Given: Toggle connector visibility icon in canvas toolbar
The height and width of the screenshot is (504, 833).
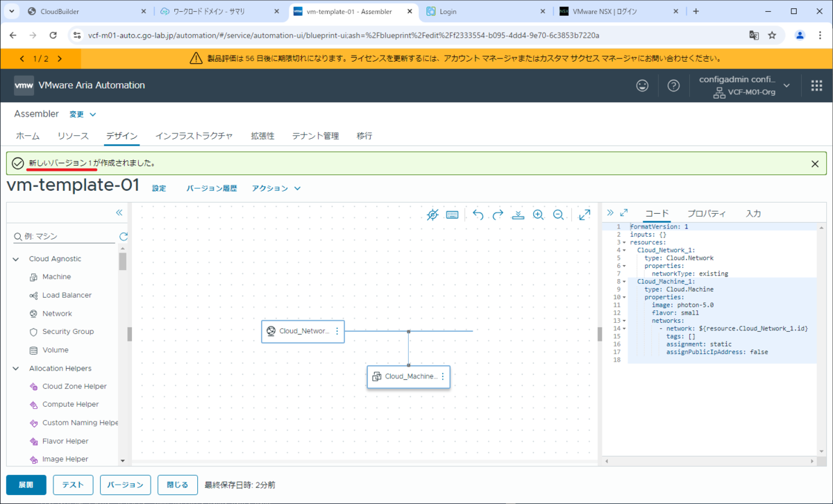Looking at the screenshot, I should [x=432, y=215].
